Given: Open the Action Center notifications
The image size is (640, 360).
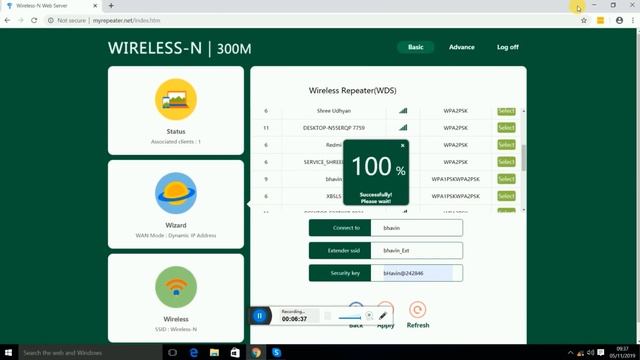Looking at the screenshot, I should pyautogui.click(x=600, y=352).
